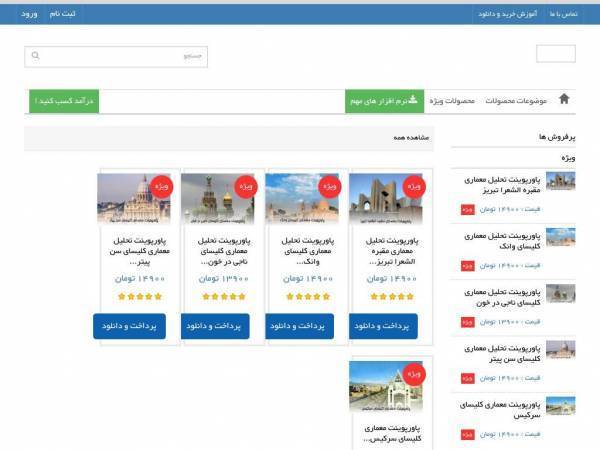Click the red ویژه badge on سن پیتر card

[x=161, y=187]
